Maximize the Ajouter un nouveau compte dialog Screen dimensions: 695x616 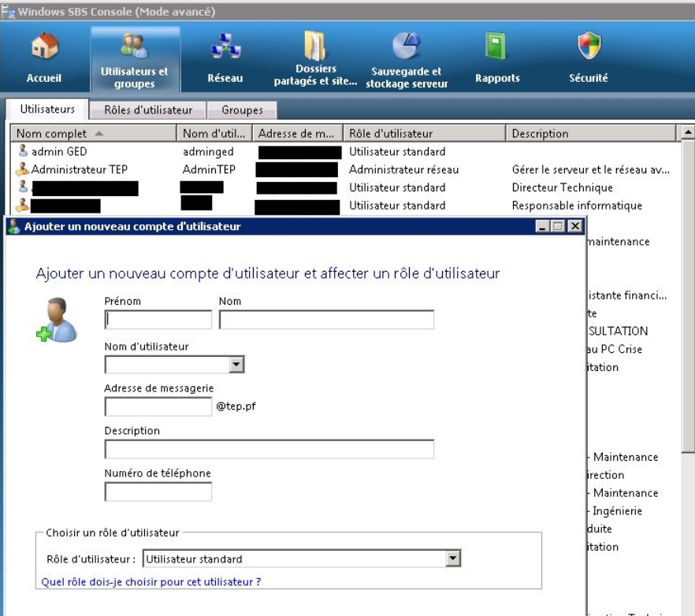pyautogui.click(x=558, y=226)
